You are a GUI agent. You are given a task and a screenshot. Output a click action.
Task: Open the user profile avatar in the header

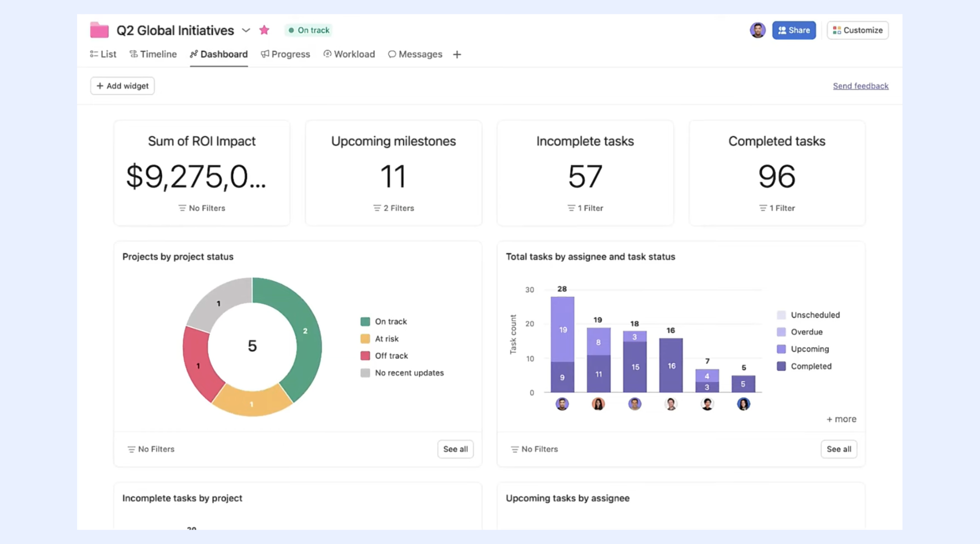pyautogui.click(x=757, y=30)
